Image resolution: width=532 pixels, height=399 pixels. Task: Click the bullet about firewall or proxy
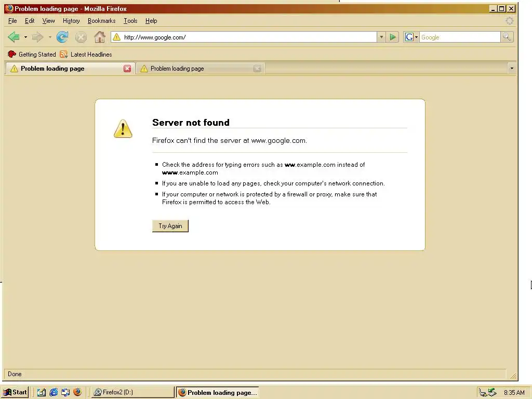pyautogui.click(x=270, y=198)
